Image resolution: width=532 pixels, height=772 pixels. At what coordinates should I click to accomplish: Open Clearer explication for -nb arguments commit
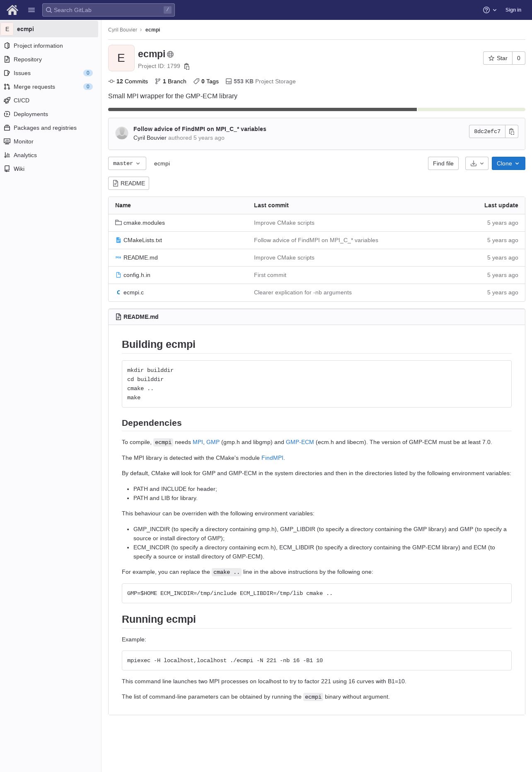pyautogui.click(x=303, y=292)
